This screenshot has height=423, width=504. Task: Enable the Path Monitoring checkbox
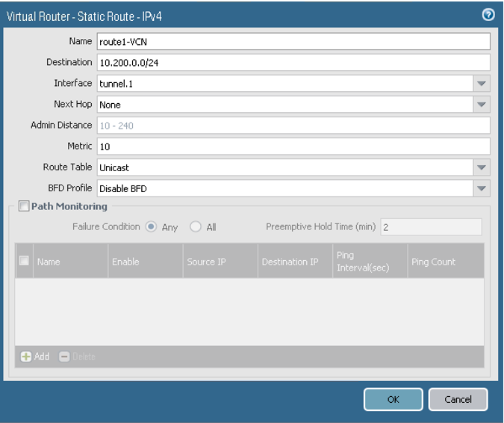[x=24, y=206]
